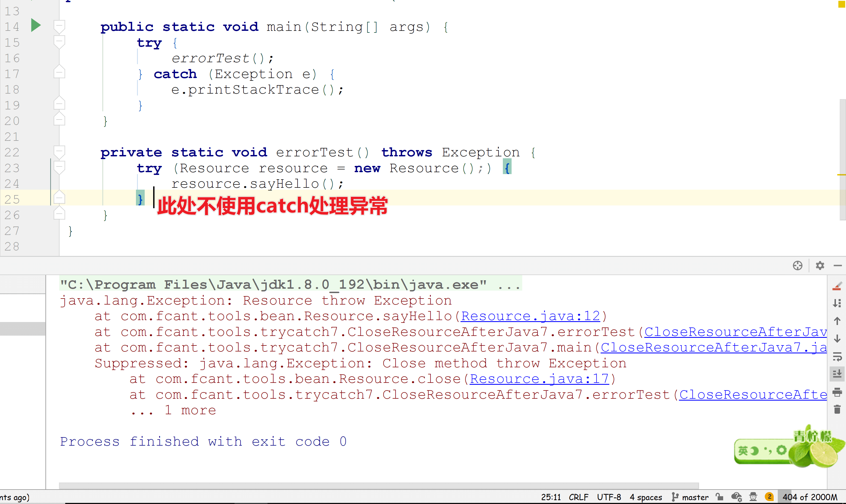Image resolution: width=846 pixels, height=504 pixels.
Task: Collapse the errorTest method fold marker
Action: tap(59, 152)
